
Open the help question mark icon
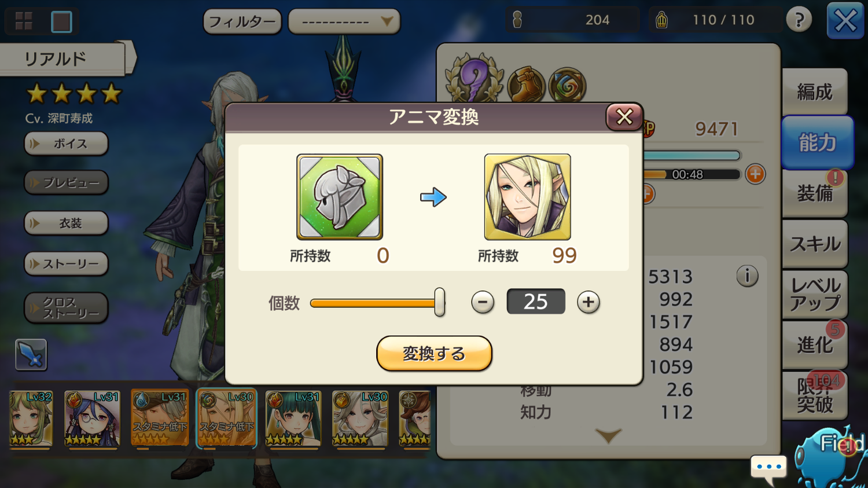799,20
